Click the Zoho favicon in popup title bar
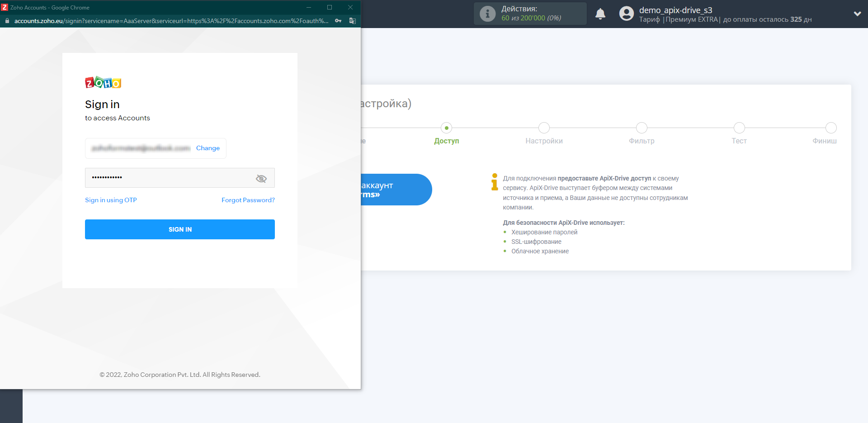 (5, 7)
